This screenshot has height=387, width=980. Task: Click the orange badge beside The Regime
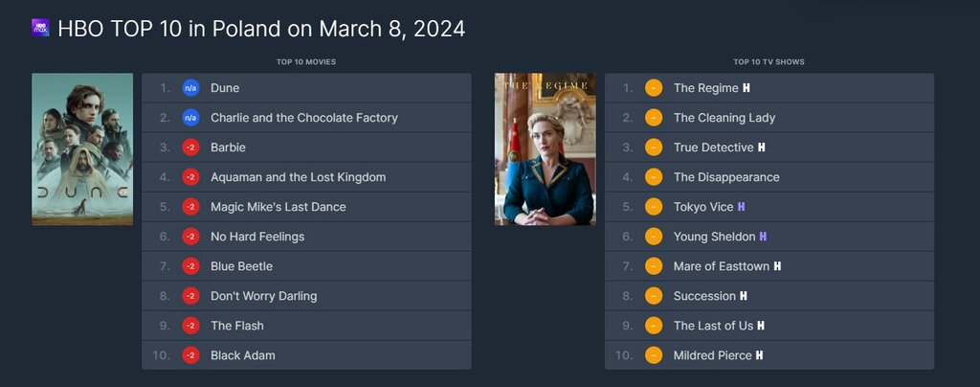[x=654, y=88]
